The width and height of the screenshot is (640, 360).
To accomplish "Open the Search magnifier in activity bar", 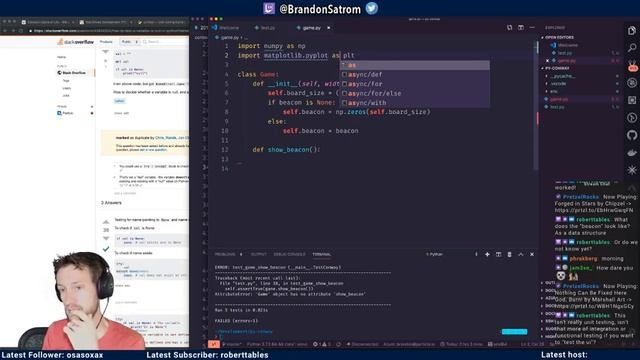I will coord(632,48).
